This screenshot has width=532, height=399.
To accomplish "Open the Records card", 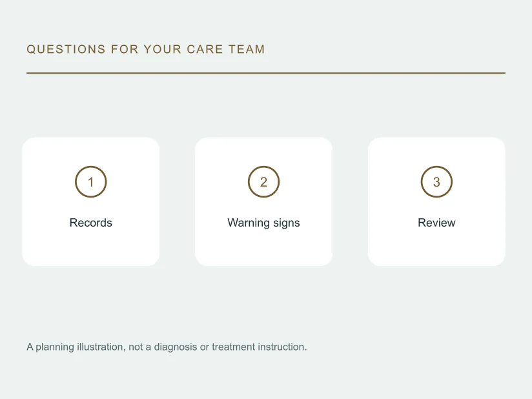I will pyautogui.click(x=90, y=201).
